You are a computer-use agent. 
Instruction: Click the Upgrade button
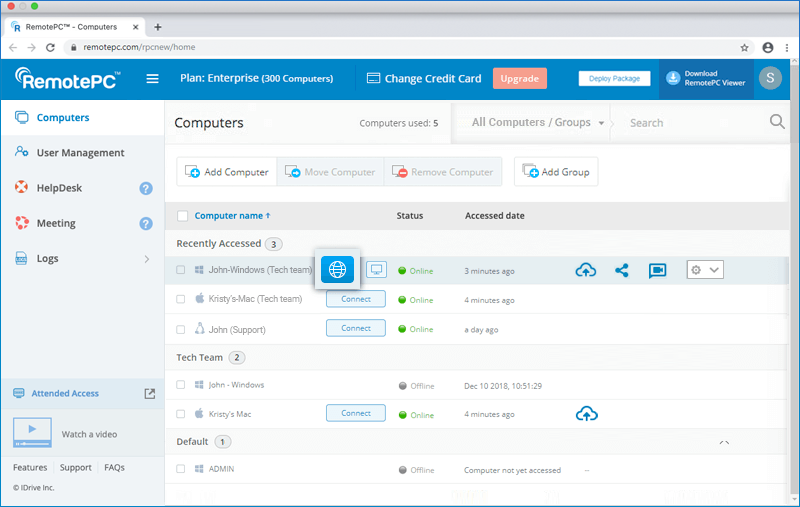pos(519,79)
